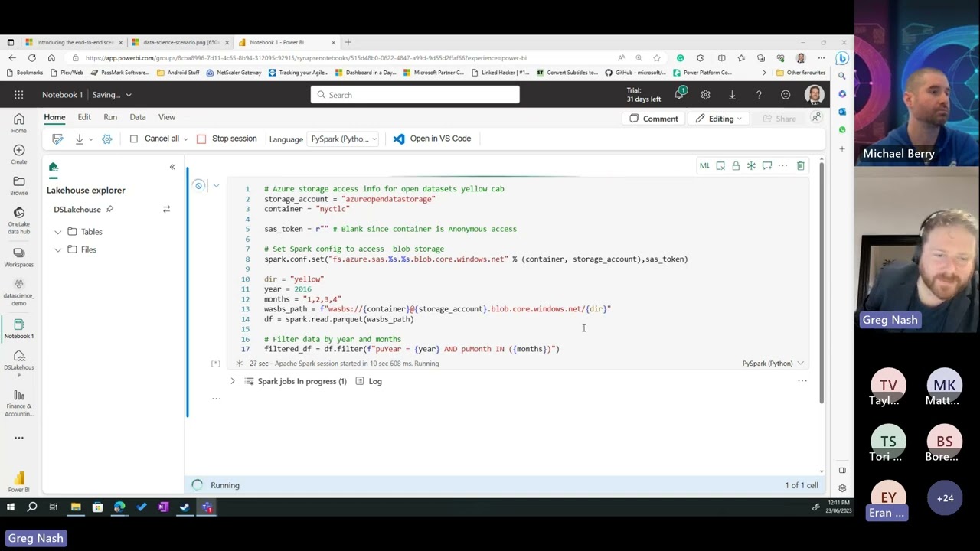The width and height of the screenshot is (980, 551).
Task: Open datascience_demo workspace
Action: [18, 292]
